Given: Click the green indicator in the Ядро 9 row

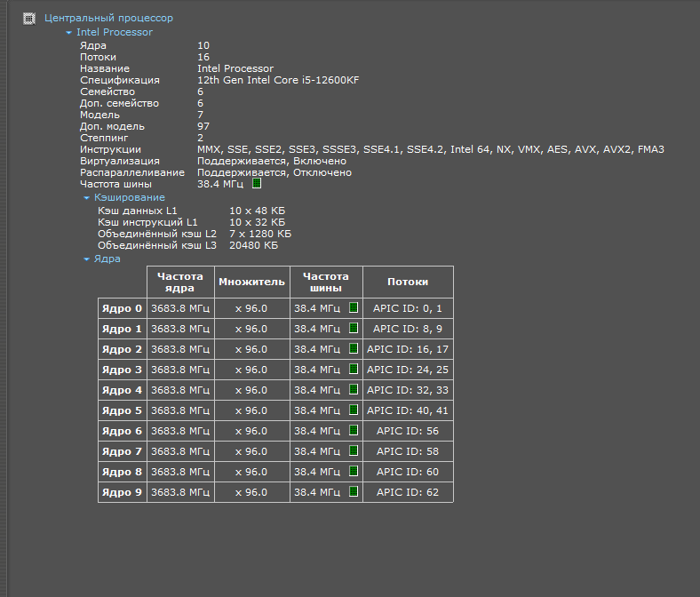Looking at the screenshot, I should [x=353, y=492].
